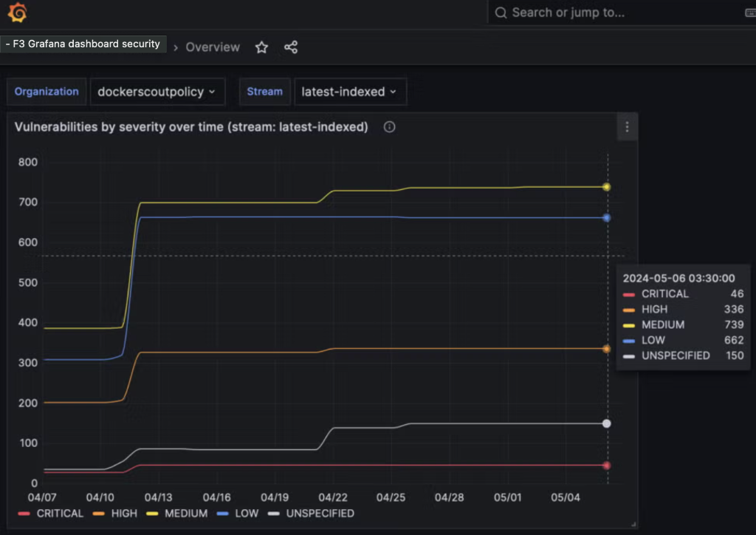This screenshot has width=756, height=535.
Task: Click the 04/22 x-axis date label
Action: coord(333,497)
